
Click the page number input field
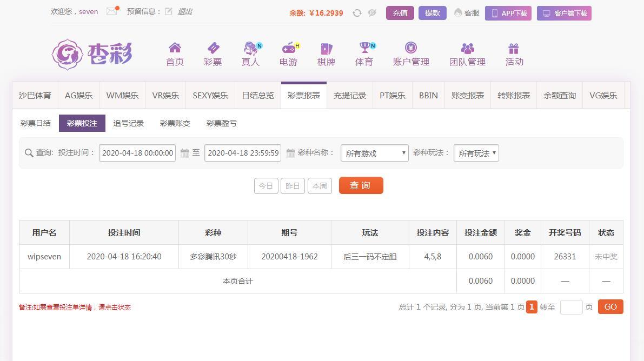[571, 307]
